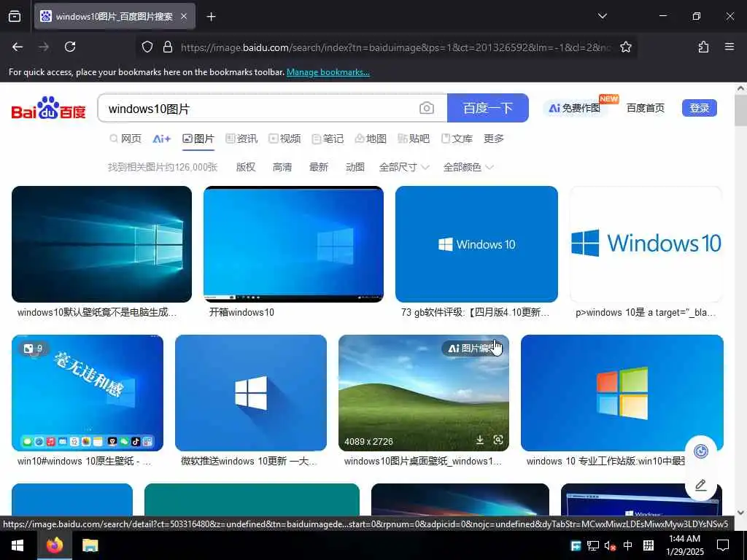Filter results by 最新
Screen dimensions: 747x560
319,167
